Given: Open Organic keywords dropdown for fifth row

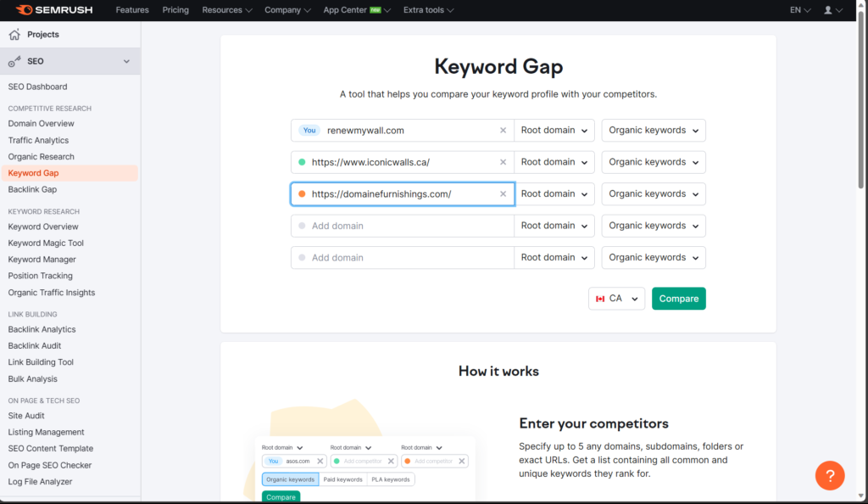Looking at the screenshot, I should 654,258.
